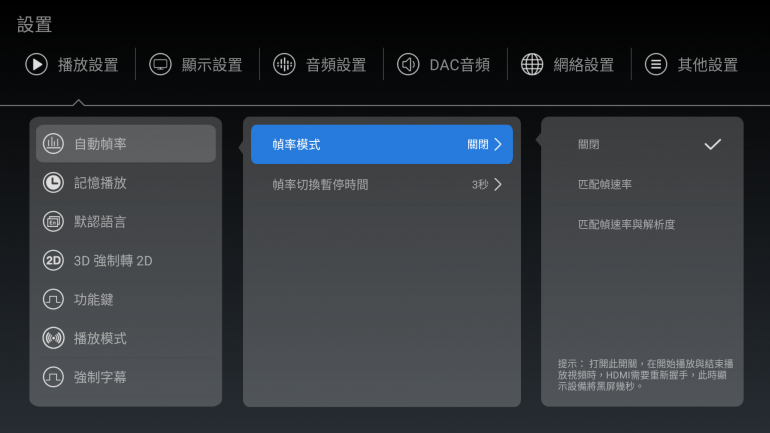Expand the 幀率切換暫停時間 chevron arrow
The height and width of the screenshot is (433, 770).
[x=497, y=184]
